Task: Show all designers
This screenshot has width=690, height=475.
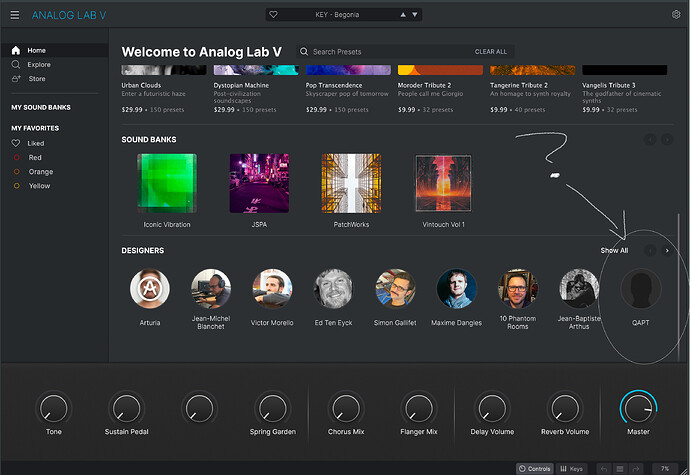Action: pyautogui.click(x=614, y=250)
